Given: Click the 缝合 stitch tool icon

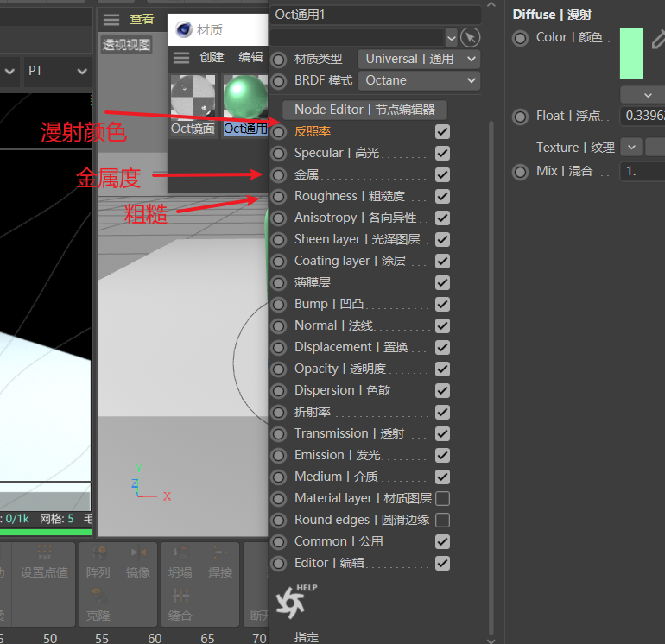Looking at the screenshot, I should point(180,596).
